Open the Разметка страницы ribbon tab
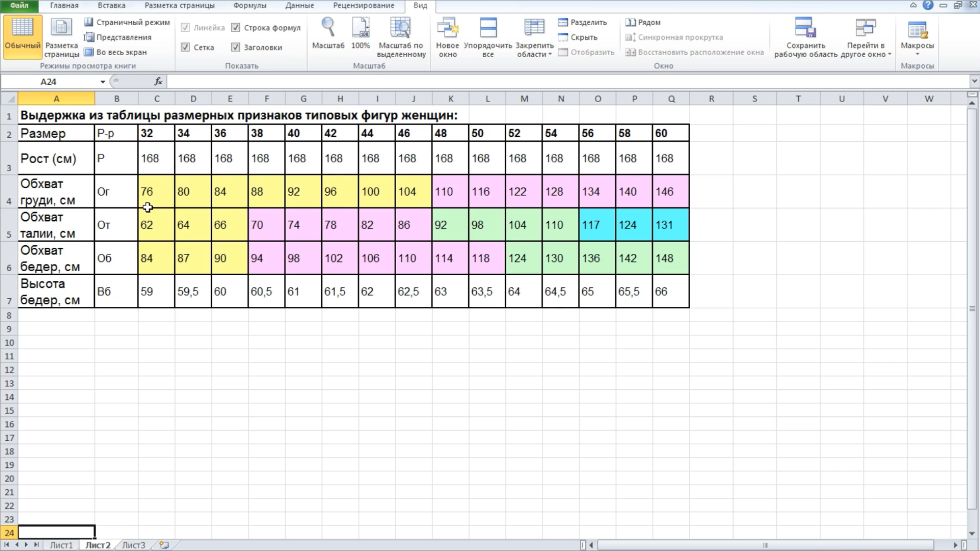Image resolution: width=980 pixels, height=551 pixels. 179,6
